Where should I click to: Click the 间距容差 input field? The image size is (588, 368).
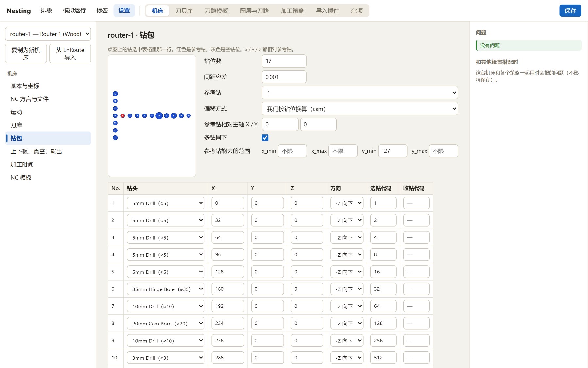[284, 77]
